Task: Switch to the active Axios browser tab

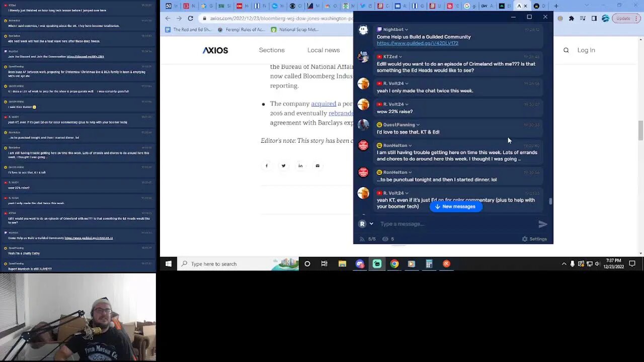Action: pos(522,6)
